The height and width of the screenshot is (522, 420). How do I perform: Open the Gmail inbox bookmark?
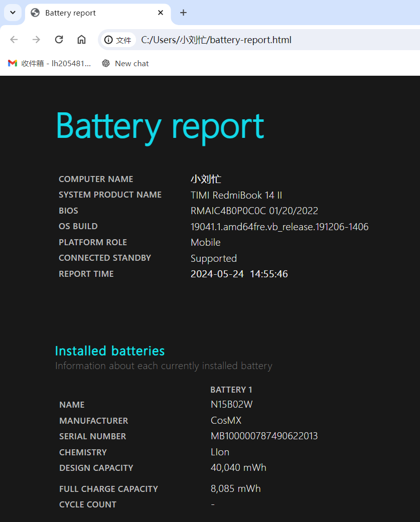point(49,63)
